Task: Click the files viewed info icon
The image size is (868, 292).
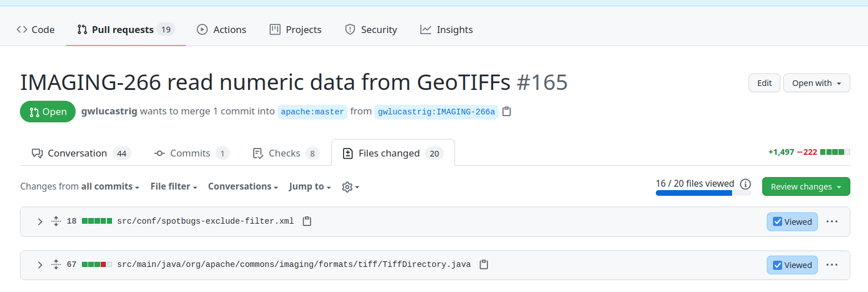Action: pos(745,184)
